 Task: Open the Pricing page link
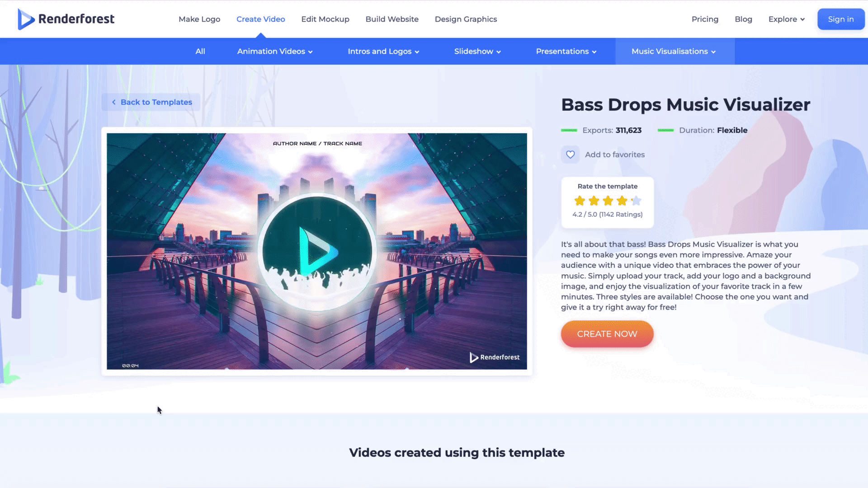coord(704,19)
